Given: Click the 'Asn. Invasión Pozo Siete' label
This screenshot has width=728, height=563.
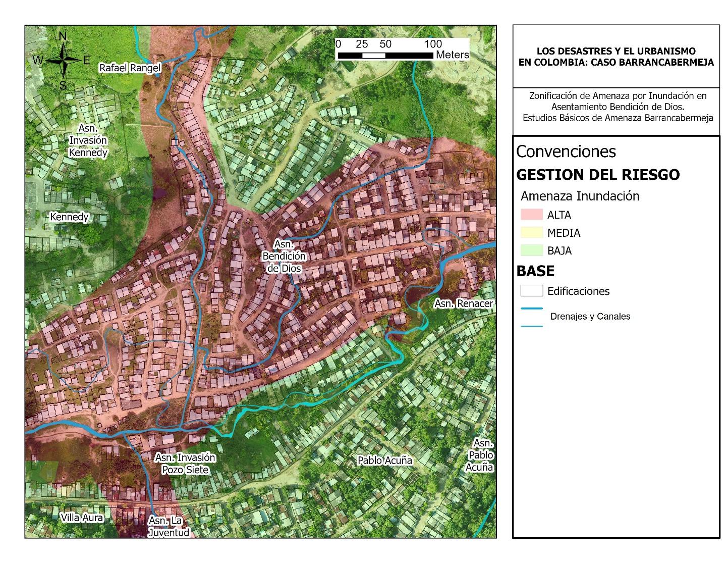Looking at the screenshot, I should [x=185, y=464].
